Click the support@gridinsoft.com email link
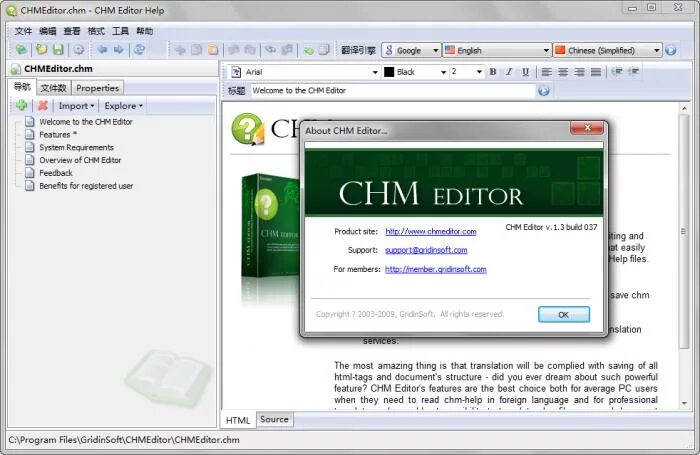Viewport: 700px width, 455px height. point(426,250)
